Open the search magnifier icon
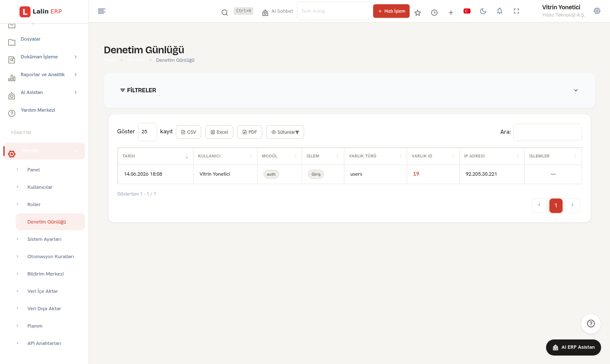The image size is (610, 364). point(225,13)
